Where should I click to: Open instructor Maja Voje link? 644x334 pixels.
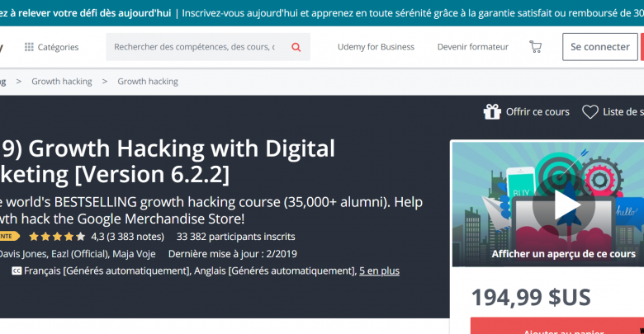click(134, 254)
